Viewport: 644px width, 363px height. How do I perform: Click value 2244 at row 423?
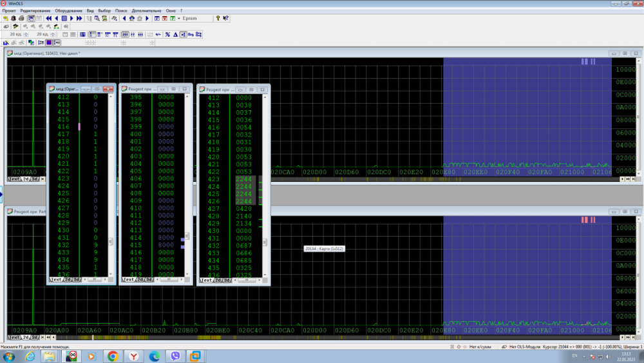click(243, 179)
